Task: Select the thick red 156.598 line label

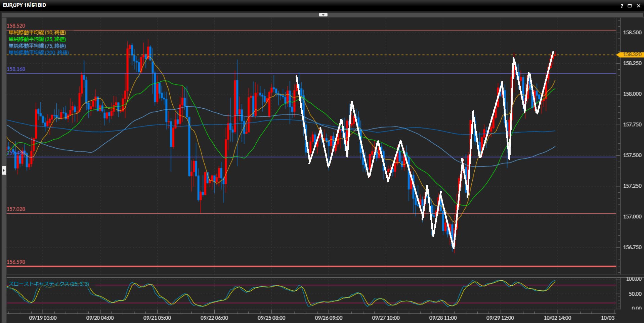Action: (x=16, y=262)
